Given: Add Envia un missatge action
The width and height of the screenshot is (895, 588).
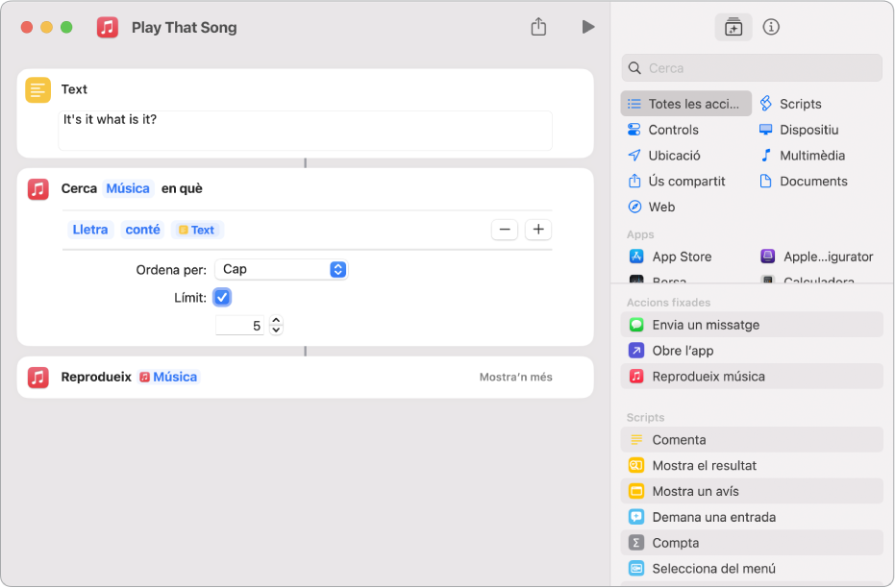Looking at the screenshot, I should pyautogui.click(x=752, y=325).
